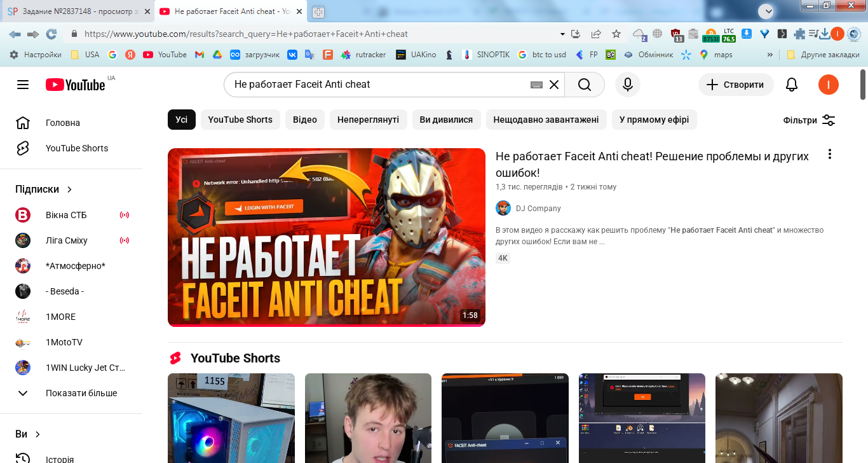Switch to the Задание №2837148 browser tab
The width and height of the screenshot is (868, 463).
click(x=77, y=11)
